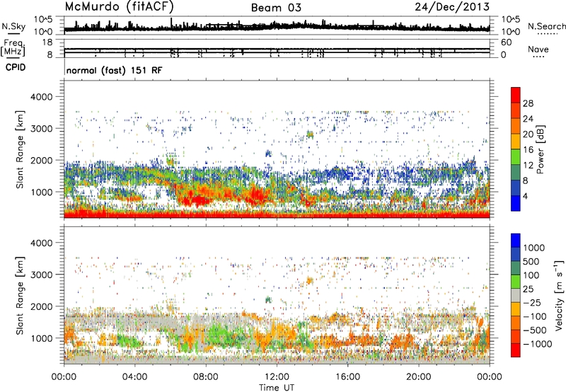Click the 2000 km tick of power panel
The width and height of the screenshot is (566, 392).
pyautogui.click(x=41, y=161)
